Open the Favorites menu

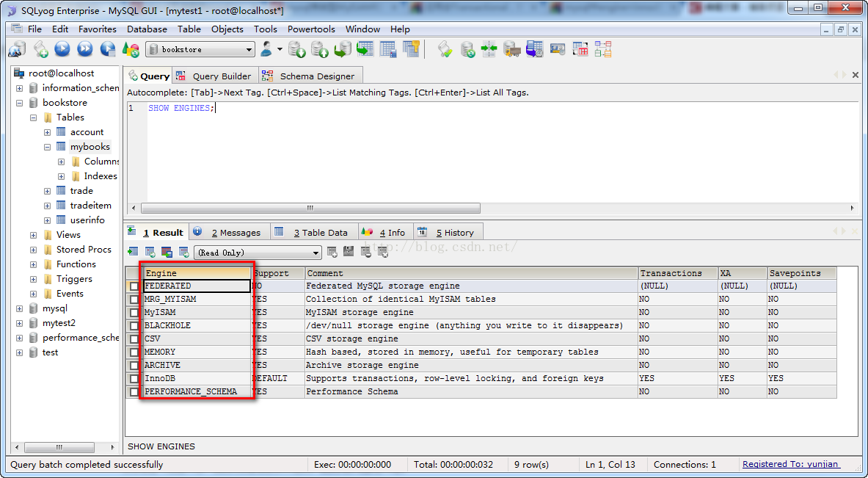(x=98, y=29)
